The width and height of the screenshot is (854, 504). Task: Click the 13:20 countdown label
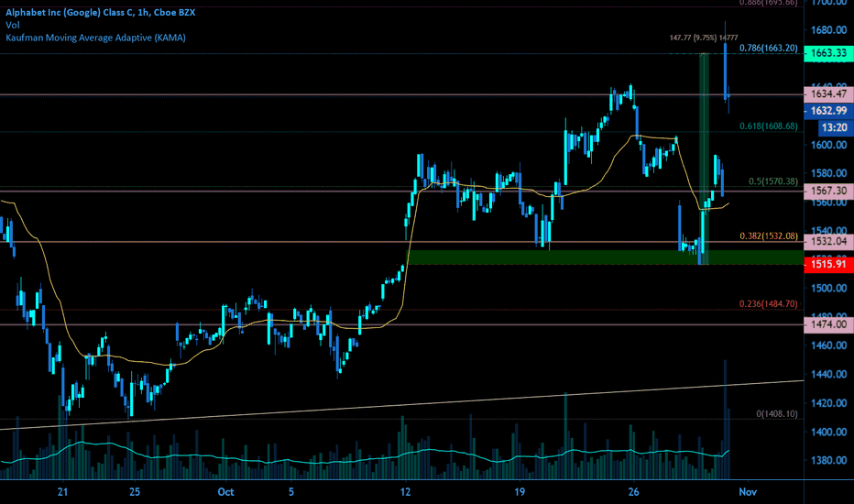[835, 127]
